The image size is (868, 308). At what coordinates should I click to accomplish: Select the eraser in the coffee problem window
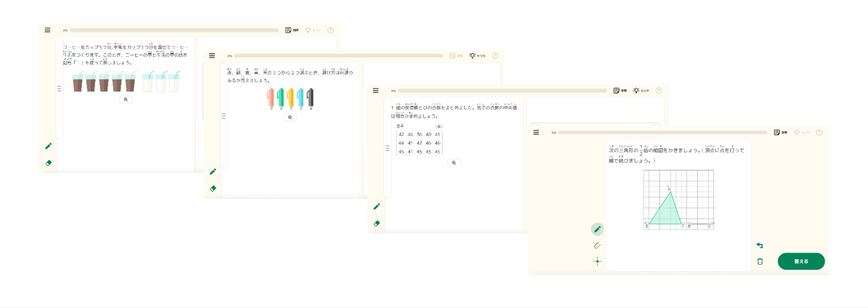point(49,163)
